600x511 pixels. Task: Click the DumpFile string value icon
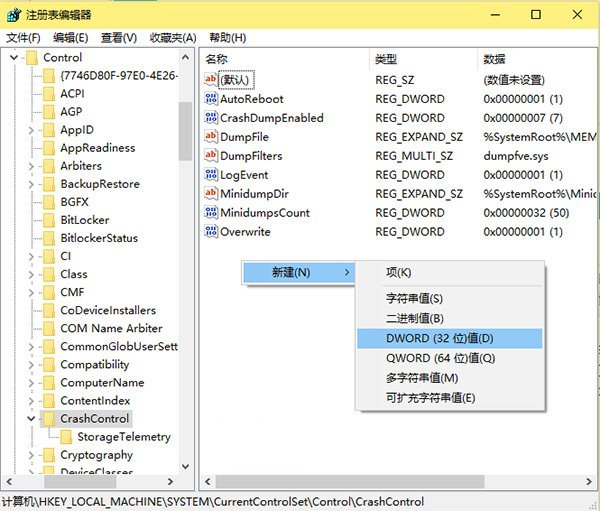point(211,137)
